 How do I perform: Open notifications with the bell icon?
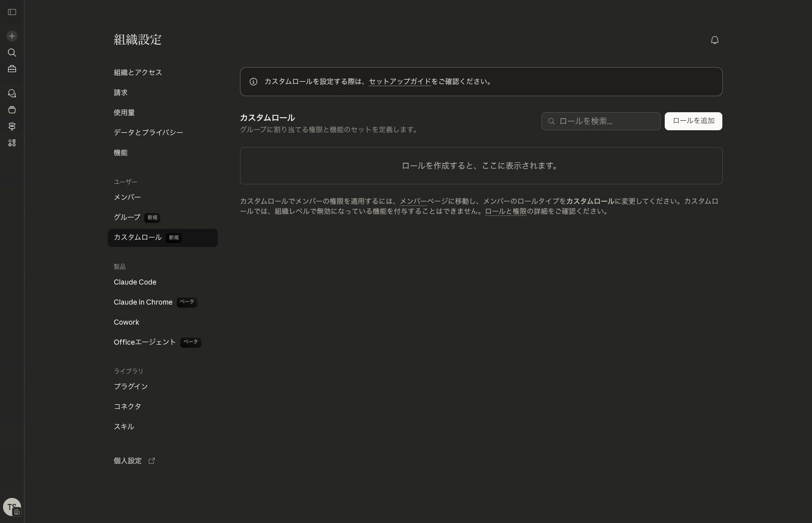pyautogui.click(x=714, y=40)
